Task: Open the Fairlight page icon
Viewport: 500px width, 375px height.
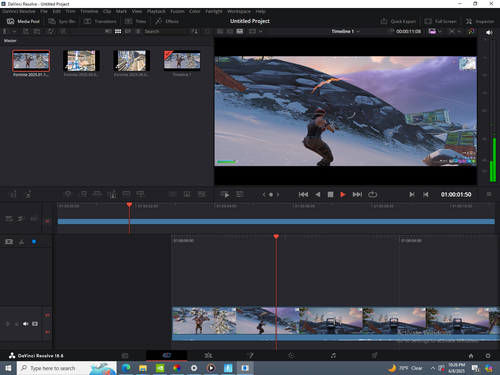Action: (333, 356)
